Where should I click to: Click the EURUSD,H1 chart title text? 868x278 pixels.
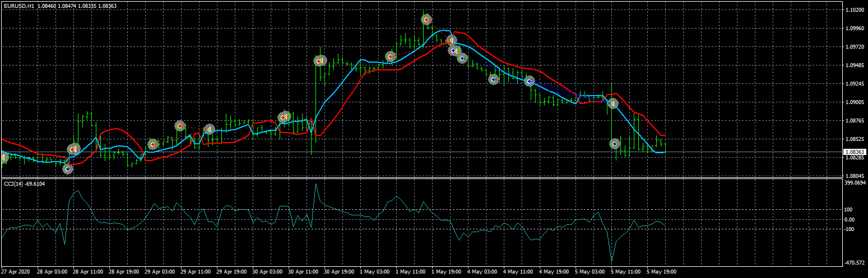pos(19,6)
